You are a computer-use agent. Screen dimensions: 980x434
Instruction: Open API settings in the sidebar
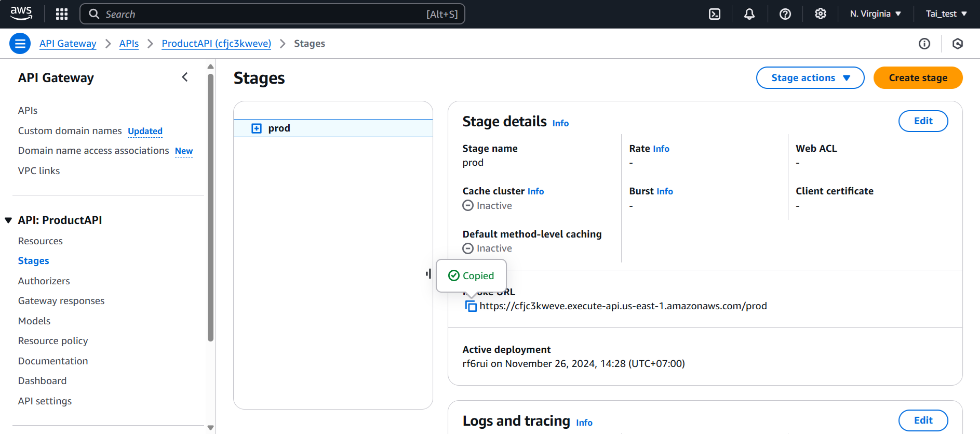[45, 401]
